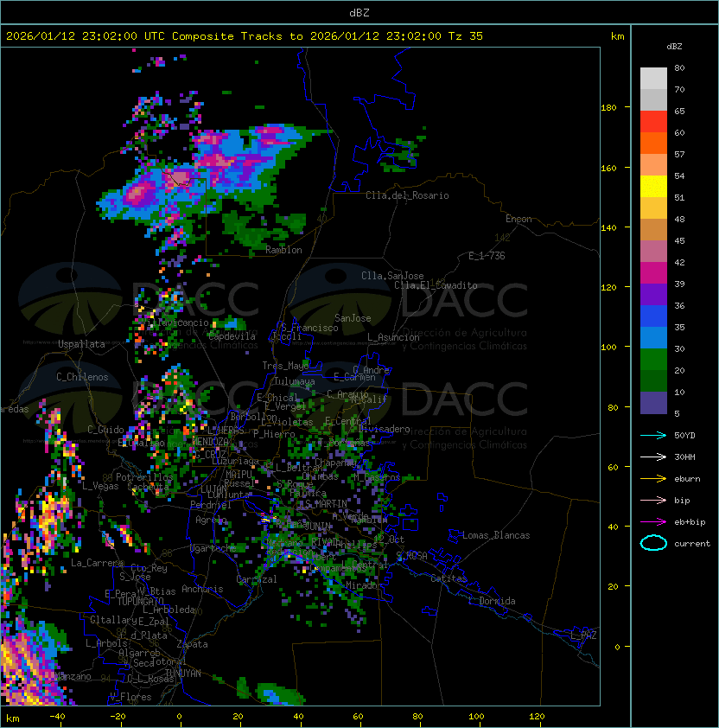Click the 'Tres_Mayo' map label
This screenshot has width=719, height=728.
point(285,366)
